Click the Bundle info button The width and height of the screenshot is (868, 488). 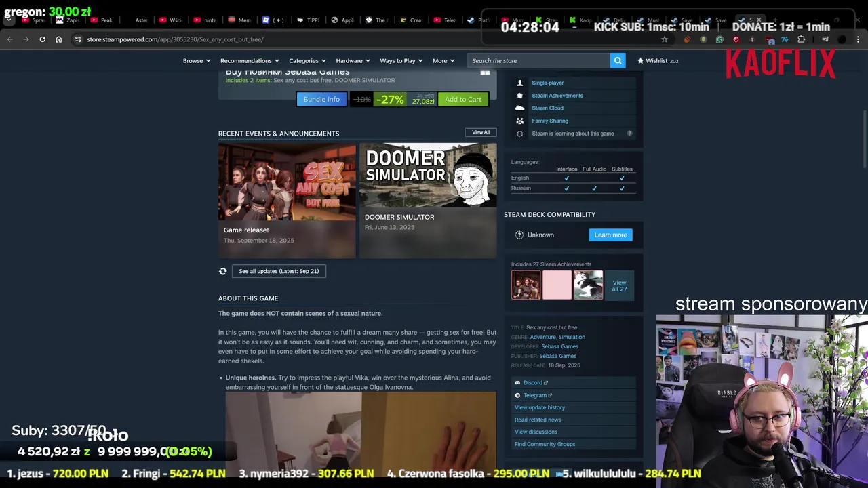(321, 100)
